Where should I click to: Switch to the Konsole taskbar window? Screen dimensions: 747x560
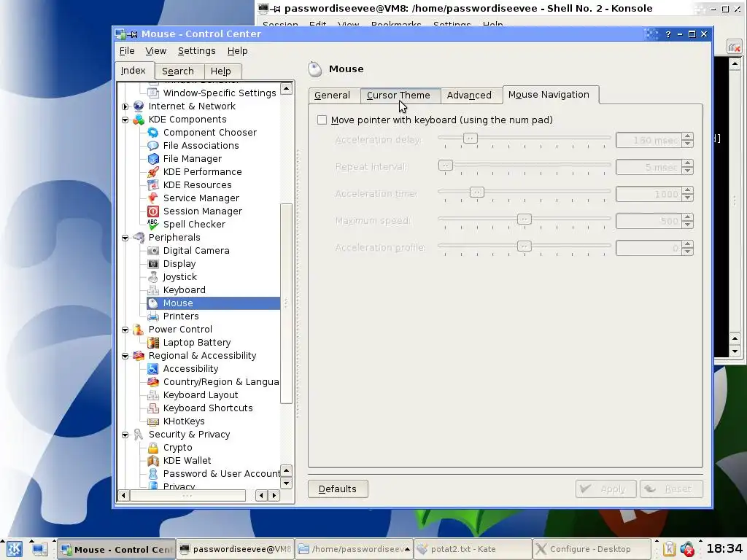(236, 550)
